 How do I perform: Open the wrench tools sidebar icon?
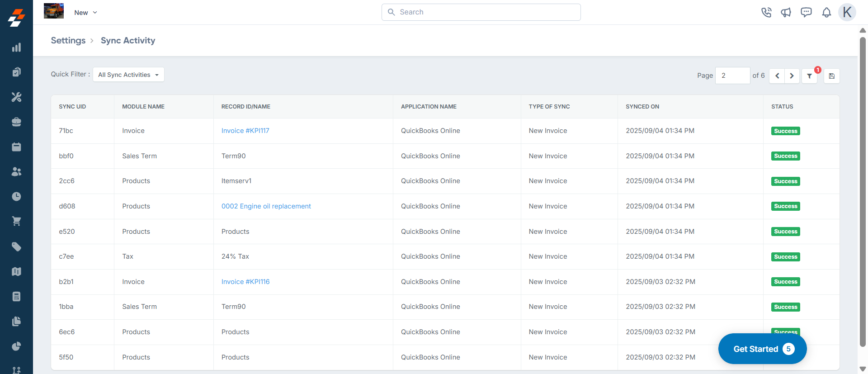16,97
